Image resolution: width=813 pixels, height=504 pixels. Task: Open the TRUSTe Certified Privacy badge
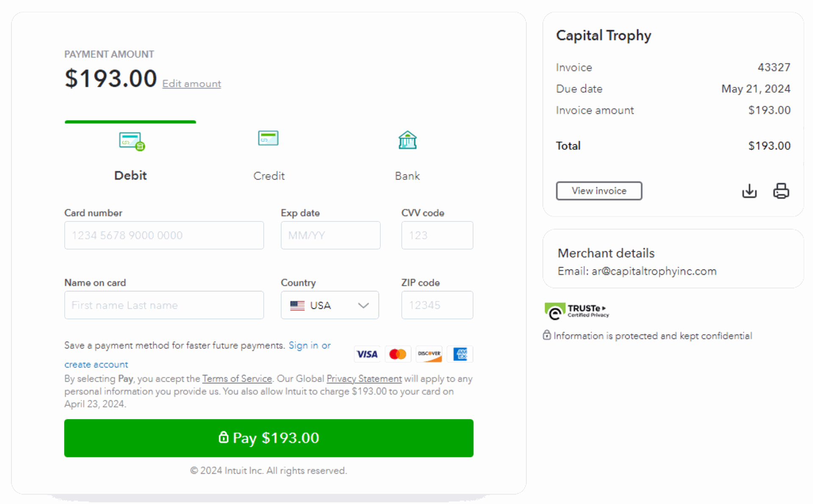(x=577, y=311)
